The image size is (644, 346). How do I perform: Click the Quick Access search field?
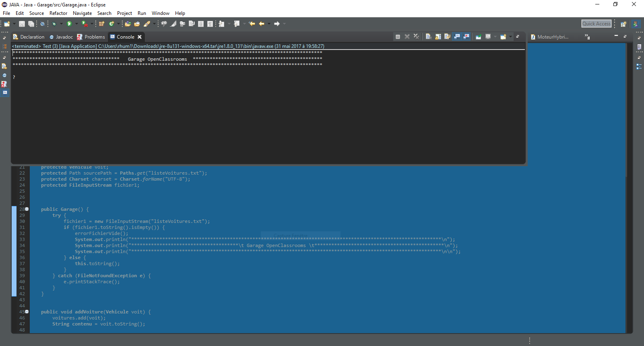pos(596,24)
